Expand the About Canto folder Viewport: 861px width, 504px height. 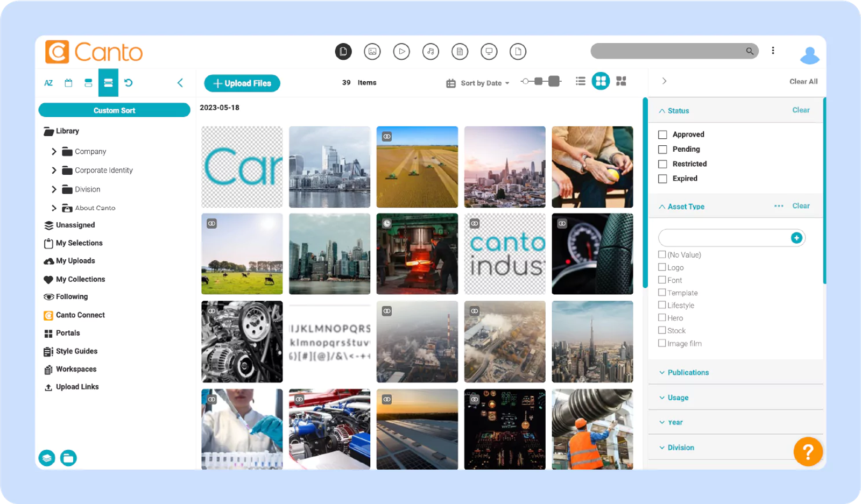click(54, 208)
